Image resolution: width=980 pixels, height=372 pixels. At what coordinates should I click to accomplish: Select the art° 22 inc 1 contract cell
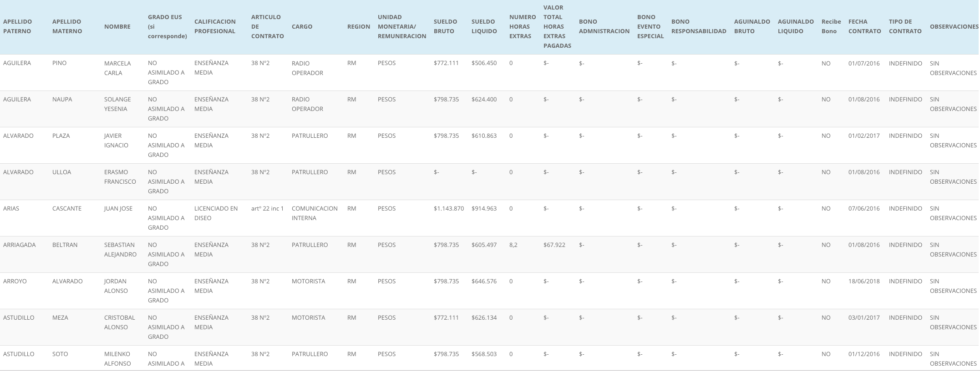267,208
